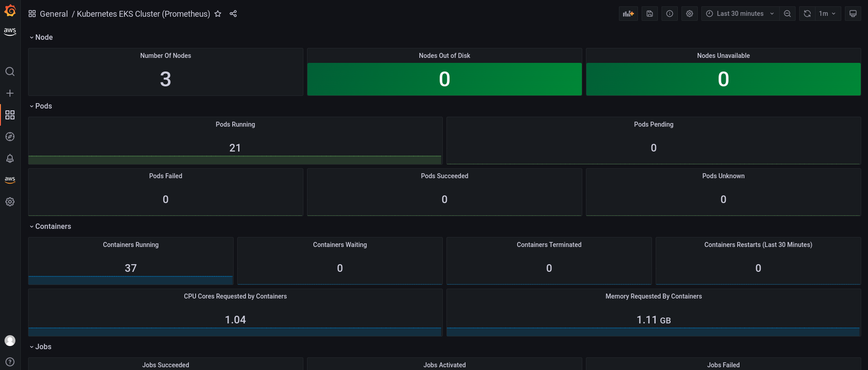Open the Alerting bell icon
This screenshot has width=868, height=370.
click(10, 158)
